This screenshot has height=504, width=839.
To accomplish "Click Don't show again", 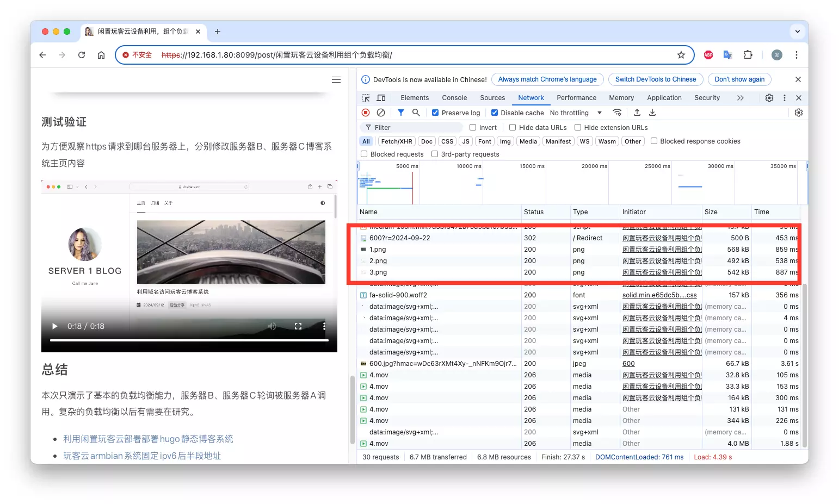I will coord(739,79).
